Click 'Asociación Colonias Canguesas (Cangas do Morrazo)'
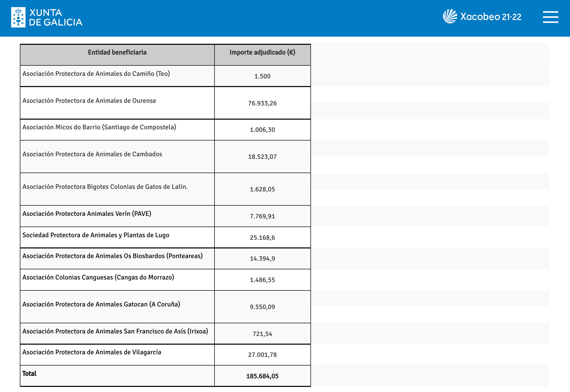 click(98, 277)
